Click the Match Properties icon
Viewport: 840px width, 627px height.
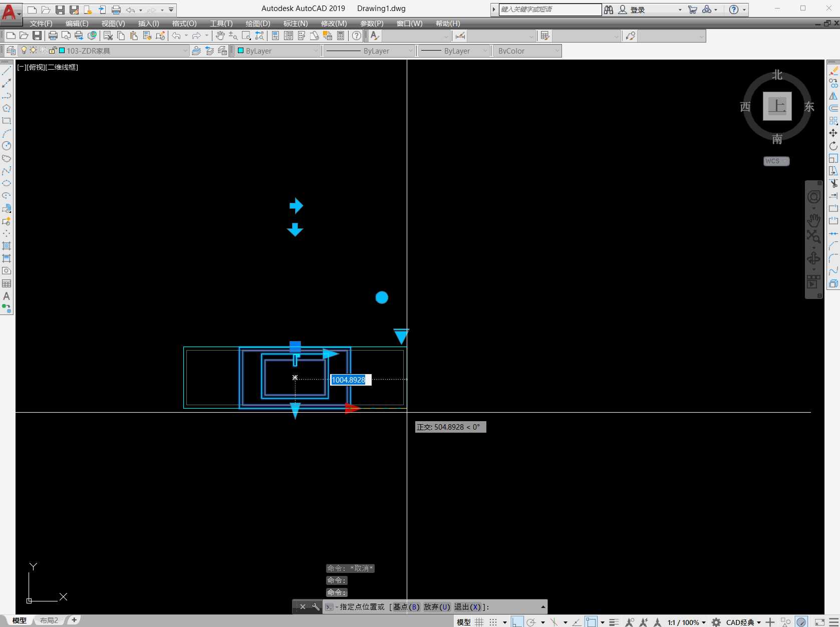160,36
